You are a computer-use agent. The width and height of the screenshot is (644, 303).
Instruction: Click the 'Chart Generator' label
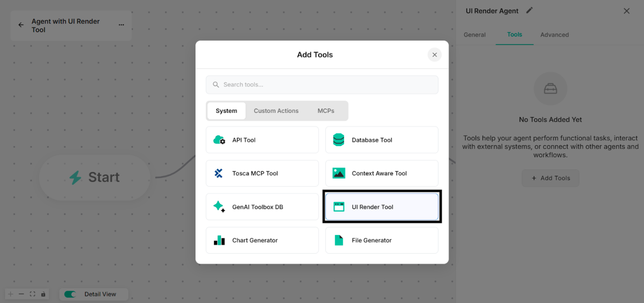click(x=255, y=240)
